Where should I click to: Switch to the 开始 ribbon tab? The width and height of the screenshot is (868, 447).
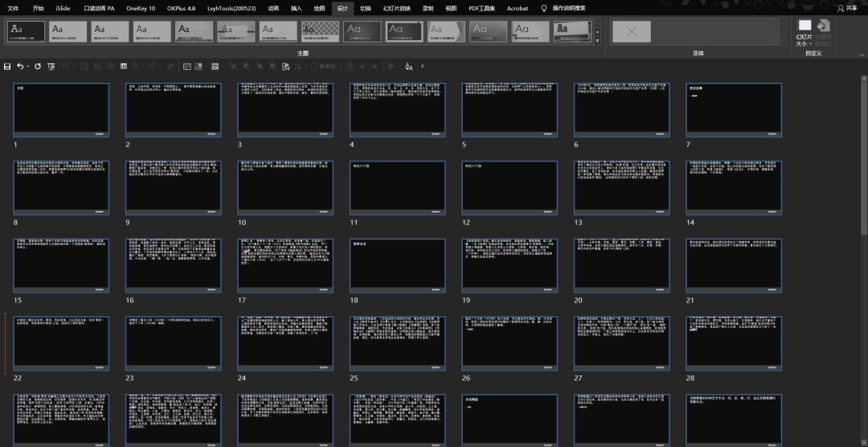38,8
